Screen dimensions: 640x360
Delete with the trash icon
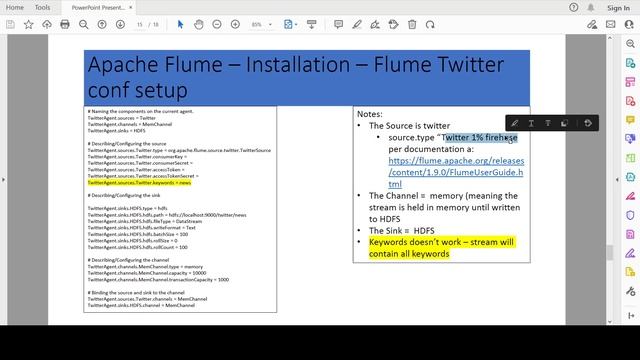pyautogui.click(x=412, y=24)
